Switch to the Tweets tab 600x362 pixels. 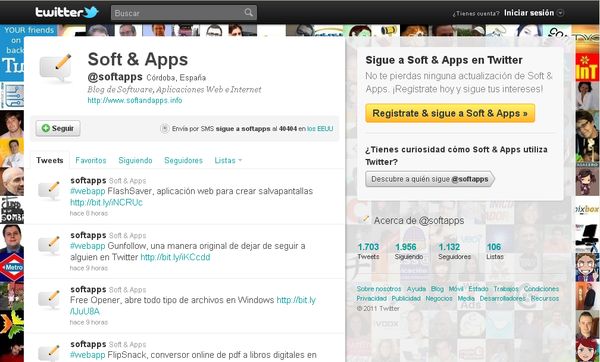50,160
